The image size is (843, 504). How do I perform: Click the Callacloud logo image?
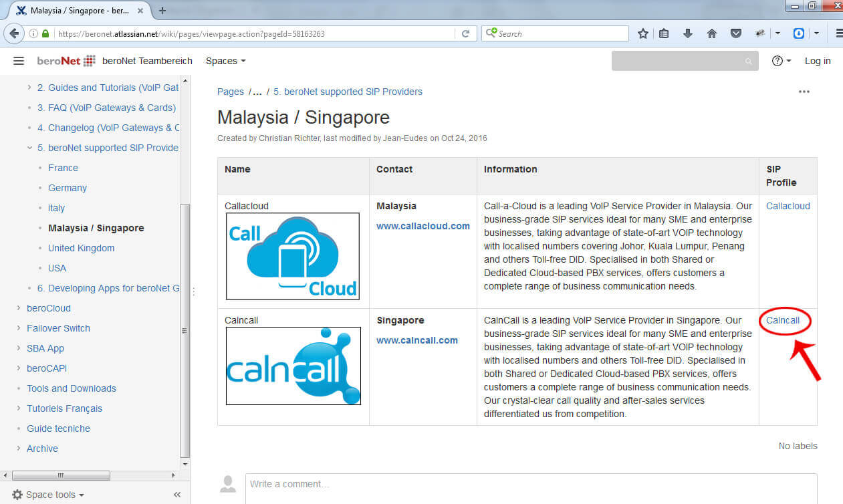tap(293, 256)
